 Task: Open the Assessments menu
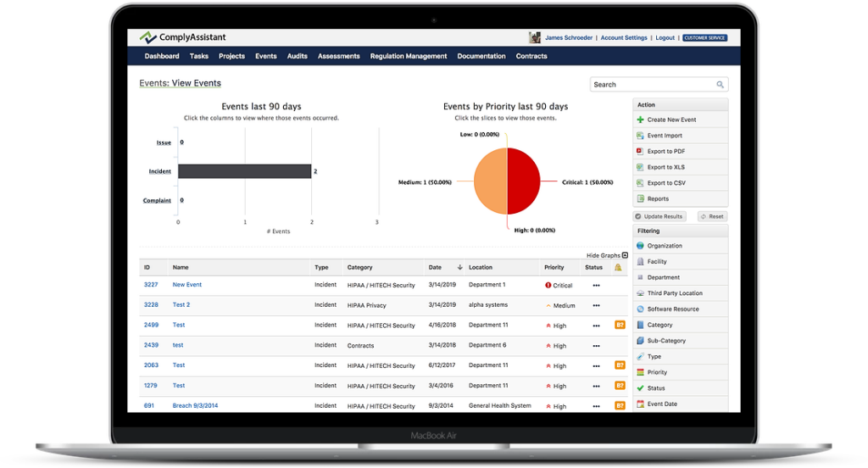[339, 56]
